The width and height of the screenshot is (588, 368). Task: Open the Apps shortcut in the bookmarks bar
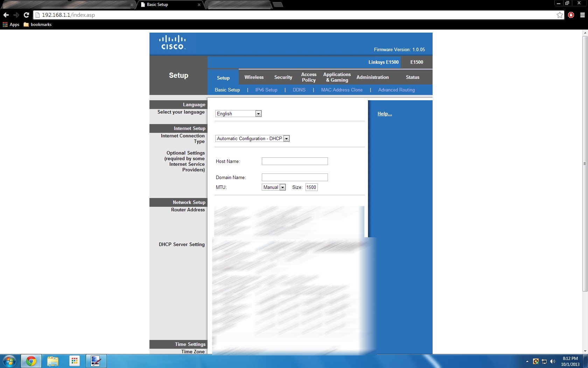pos(12,25)
